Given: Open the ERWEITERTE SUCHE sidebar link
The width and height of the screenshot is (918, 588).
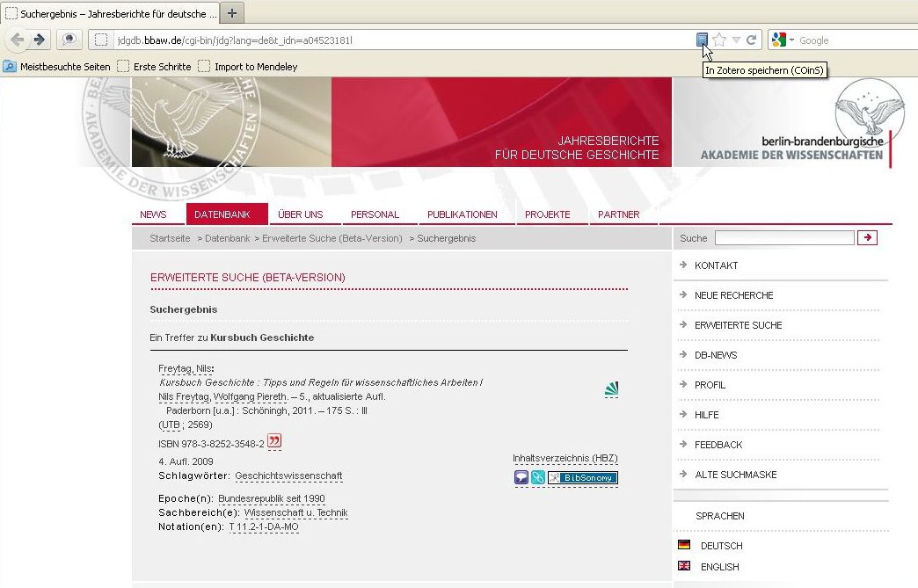Looking at the screenshot, I should [739, 325].
